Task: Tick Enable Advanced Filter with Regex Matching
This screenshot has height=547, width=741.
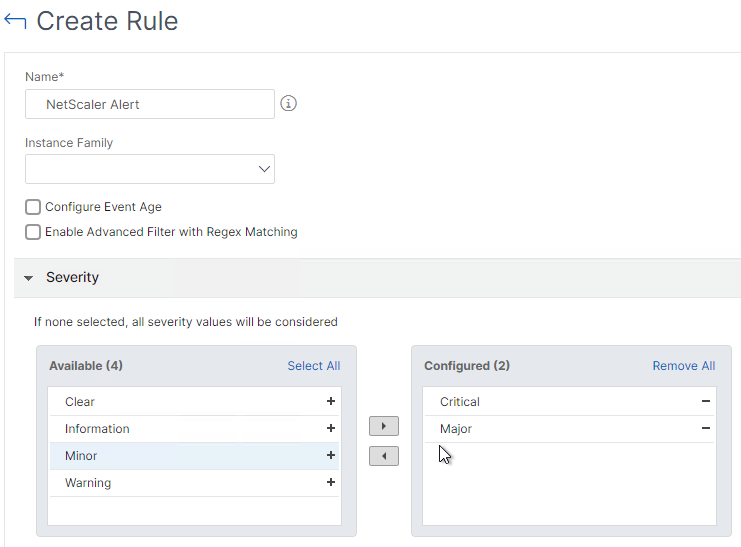Action: coord(33,232)
